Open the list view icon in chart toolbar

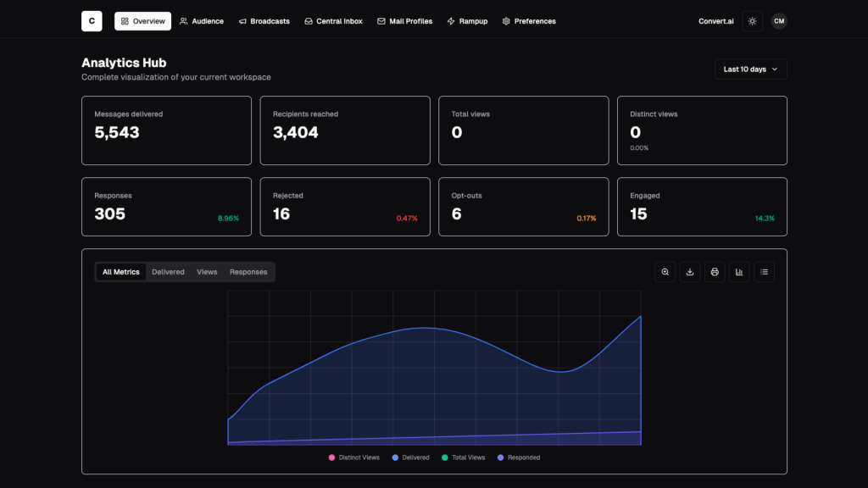[x=764, y=272]
